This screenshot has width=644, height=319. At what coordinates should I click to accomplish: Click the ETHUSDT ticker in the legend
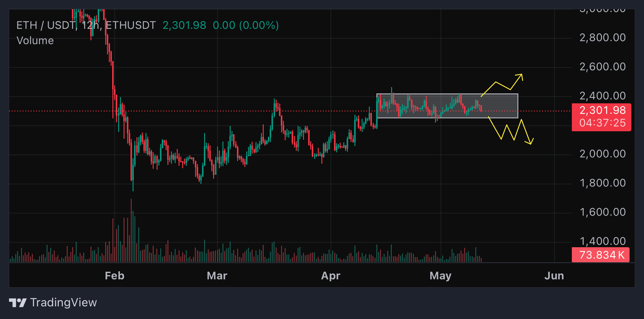pos(130,25)
